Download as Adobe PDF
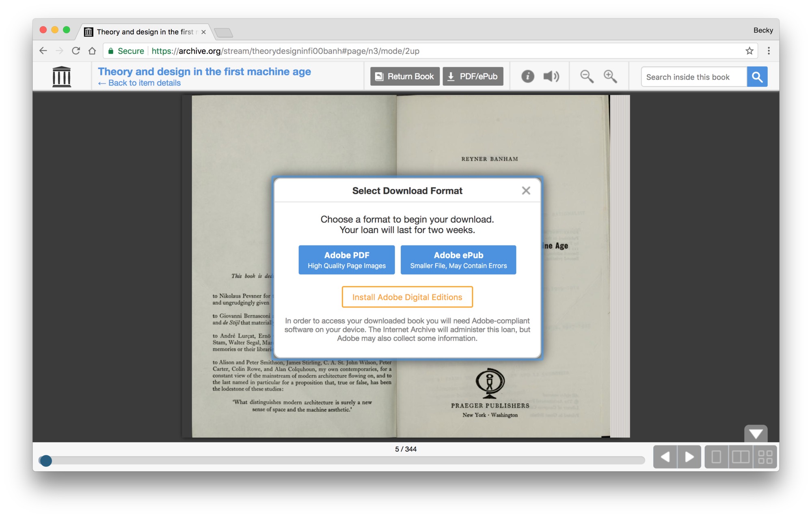Viewport: 812px width, 518px height. click(346, 260)
